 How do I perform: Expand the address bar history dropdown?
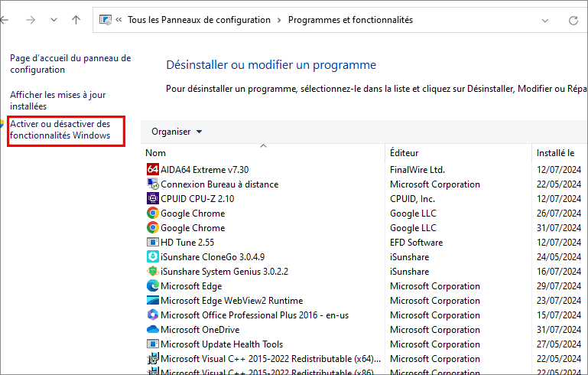coord(545,21)
